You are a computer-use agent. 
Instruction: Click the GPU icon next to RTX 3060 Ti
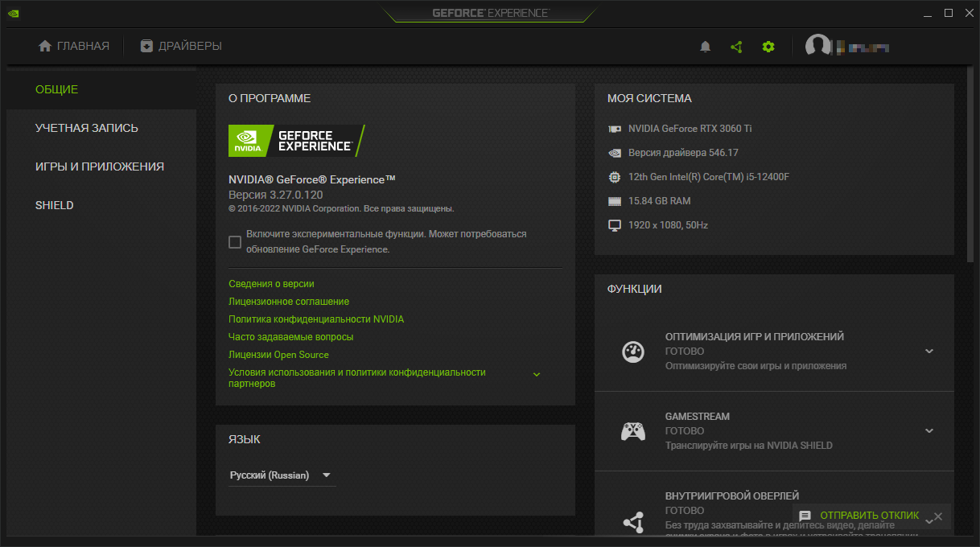615,129
